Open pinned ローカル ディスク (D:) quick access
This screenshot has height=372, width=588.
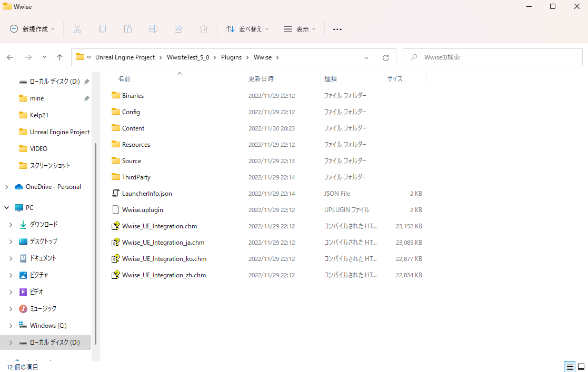(x=54, y=82)
